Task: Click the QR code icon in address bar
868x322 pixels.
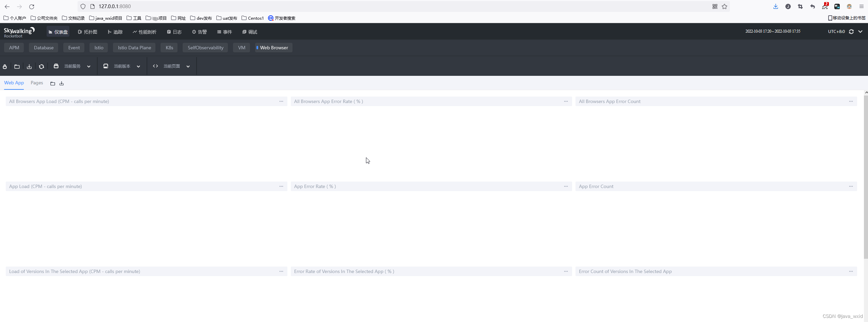Action: click(715, 6)
